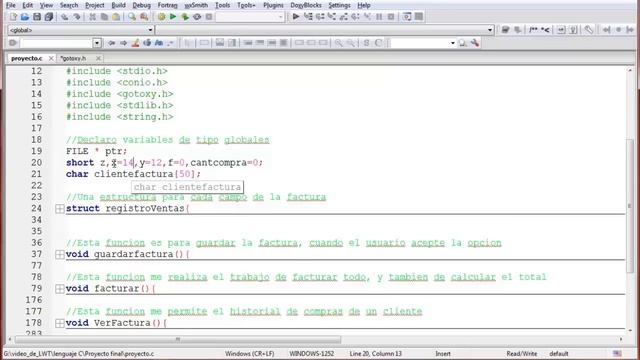Switch to the proyecto.c tab

tap(27, 58)
